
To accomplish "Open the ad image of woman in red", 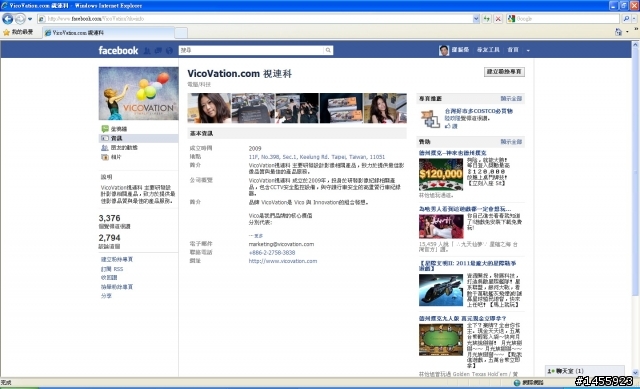I will (x=441, y=227).
